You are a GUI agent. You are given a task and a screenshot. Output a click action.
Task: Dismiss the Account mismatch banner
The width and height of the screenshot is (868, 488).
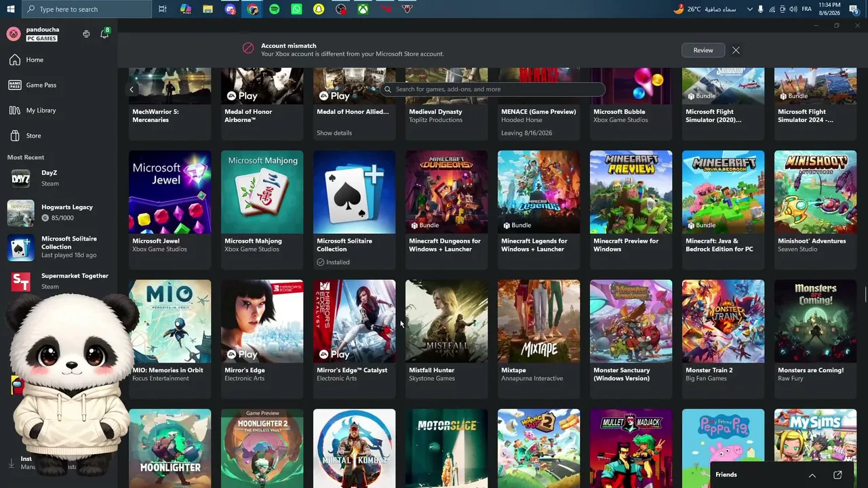tap(736, 50)
